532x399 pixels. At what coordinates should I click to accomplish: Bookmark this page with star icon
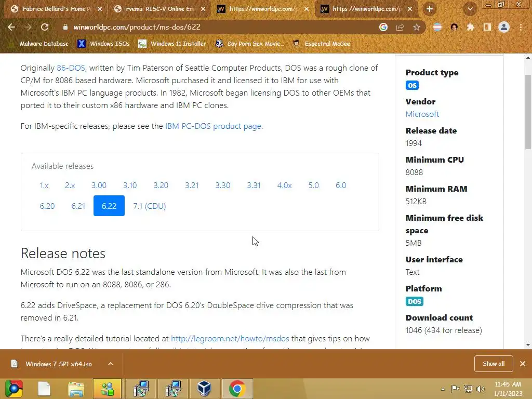(x=417, y=27)
